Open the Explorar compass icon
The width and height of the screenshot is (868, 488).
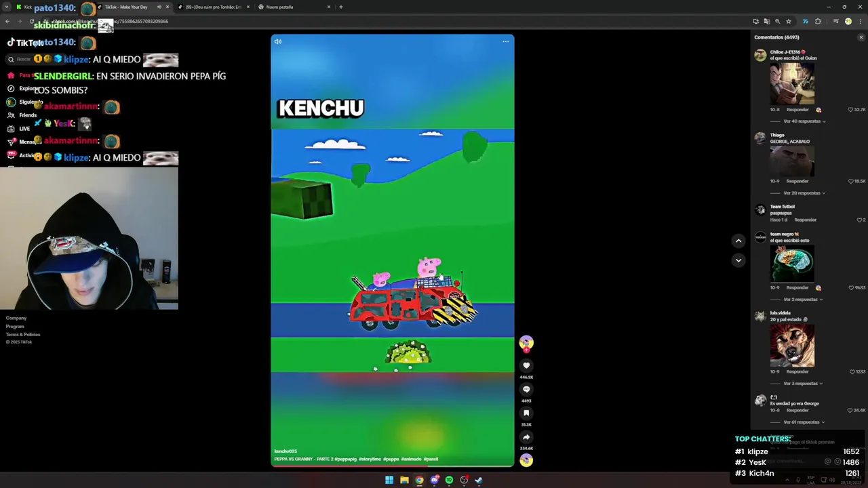coord(11,89)
